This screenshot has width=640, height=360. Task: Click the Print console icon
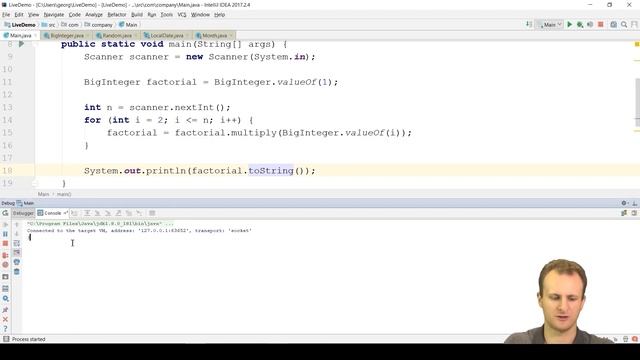tap(17, 262)
